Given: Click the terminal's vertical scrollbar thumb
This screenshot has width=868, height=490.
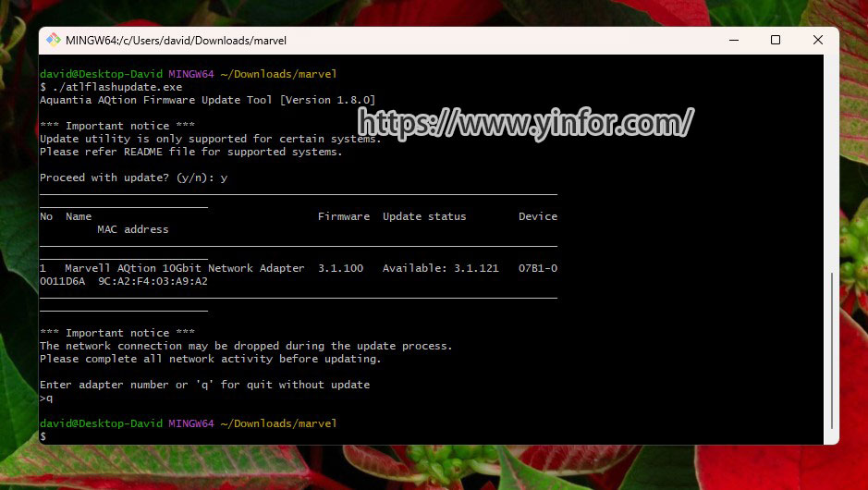Looking at the screenshot, I should (832, 349).
